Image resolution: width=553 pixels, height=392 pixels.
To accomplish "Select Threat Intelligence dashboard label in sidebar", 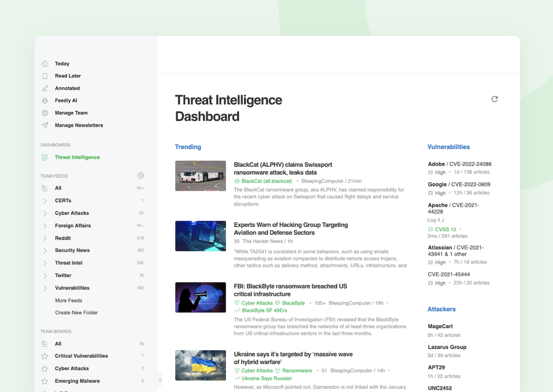I will [x=77, y=157].
